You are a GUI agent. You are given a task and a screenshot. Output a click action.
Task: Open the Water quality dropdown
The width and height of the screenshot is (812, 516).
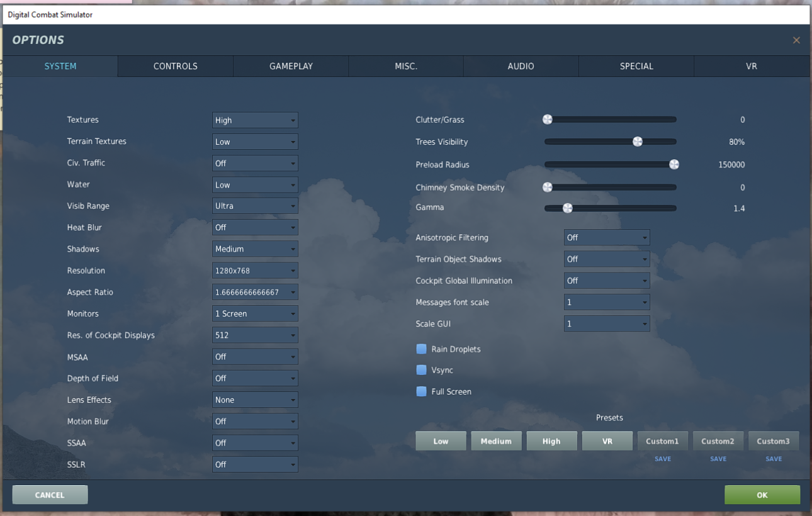point(255,185)
